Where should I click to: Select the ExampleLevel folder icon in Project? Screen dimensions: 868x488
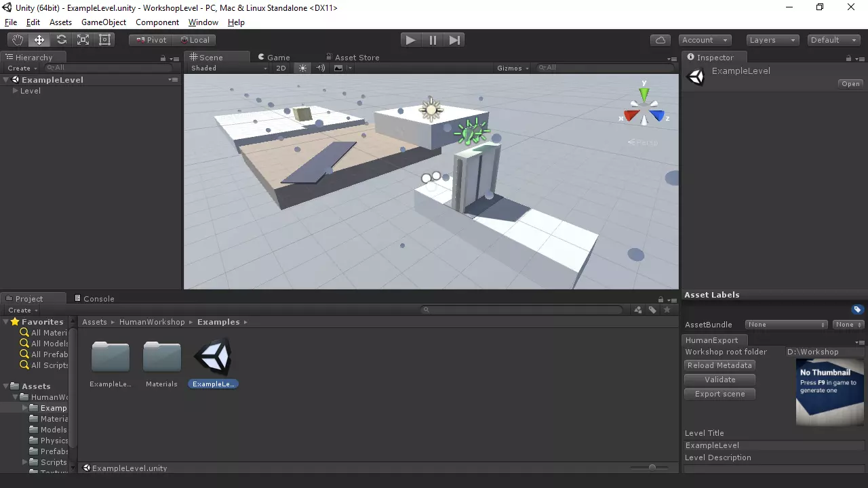[x=110, y=357]
